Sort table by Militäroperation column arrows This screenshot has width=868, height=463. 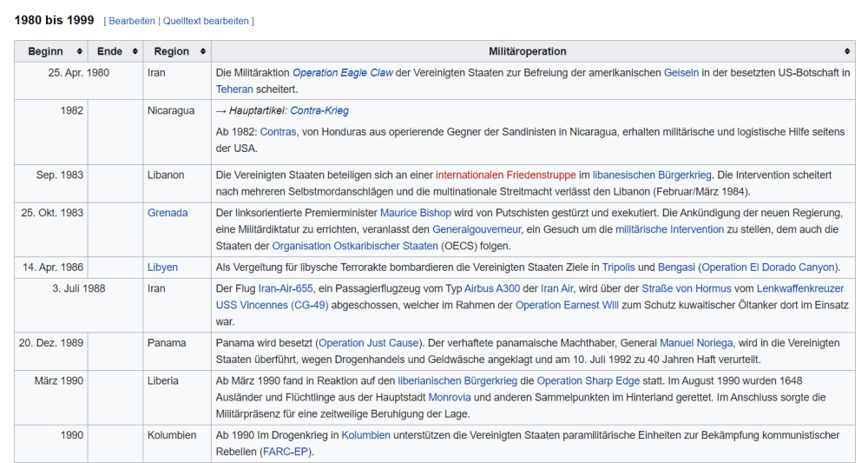point(847,51)
